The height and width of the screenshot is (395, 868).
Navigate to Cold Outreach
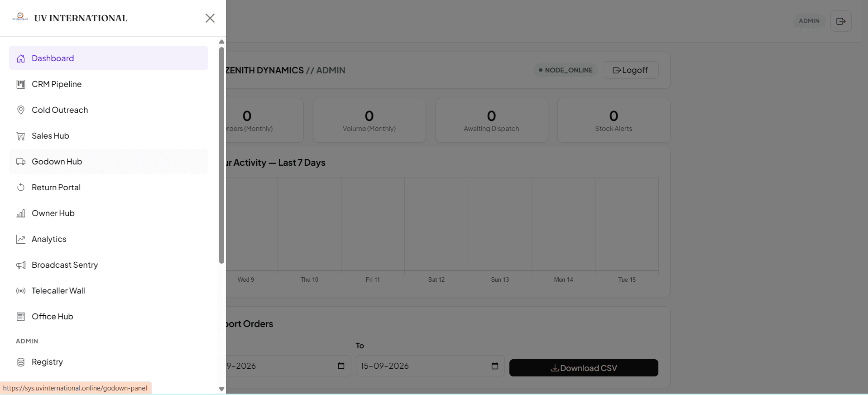pos(109,110)
